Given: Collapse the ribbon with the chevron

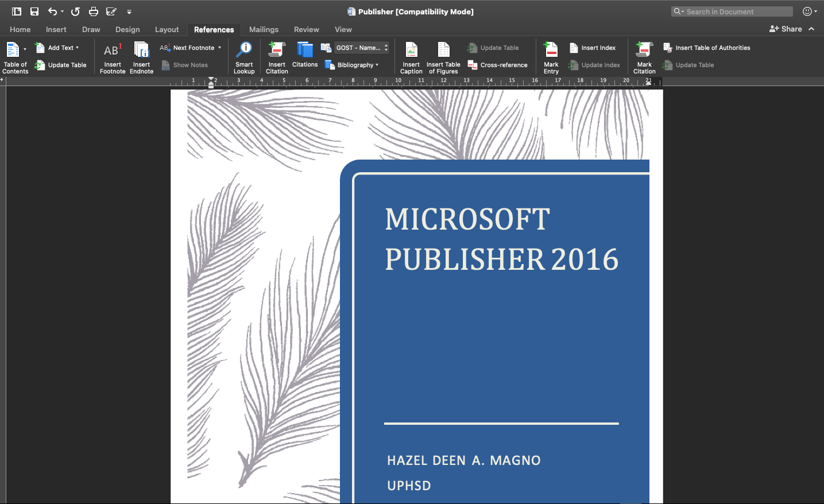Looking at the screenshot, I should pyautogui.click(x=811, y=29).
